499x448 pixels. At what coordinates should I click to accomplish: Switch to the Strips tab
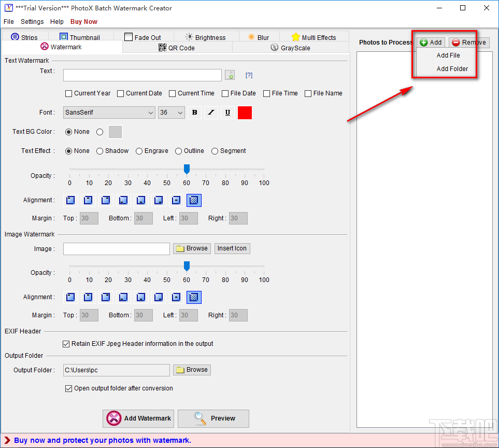pos(24,37)
